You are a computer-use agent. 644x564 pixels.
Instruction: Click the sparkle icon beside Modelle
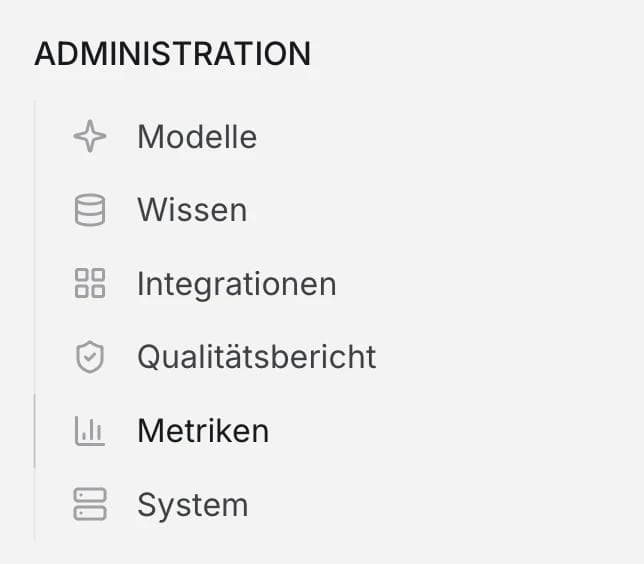tap(90, 137)
